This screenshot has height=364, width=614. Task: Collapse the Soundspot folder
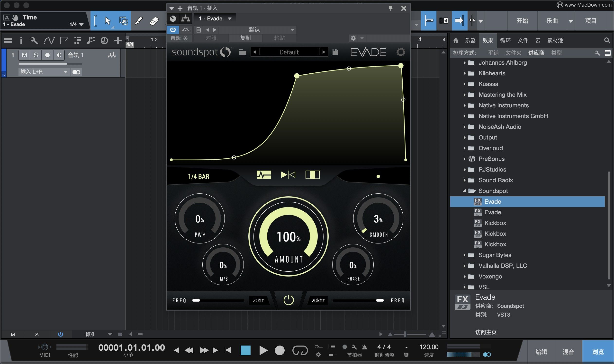coord(464,191)
